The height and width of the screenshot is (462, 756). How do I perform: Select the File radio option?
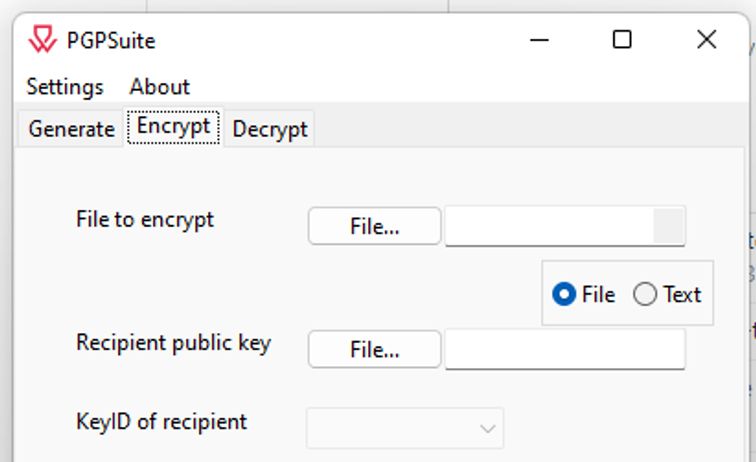click(x=564, y=295)
